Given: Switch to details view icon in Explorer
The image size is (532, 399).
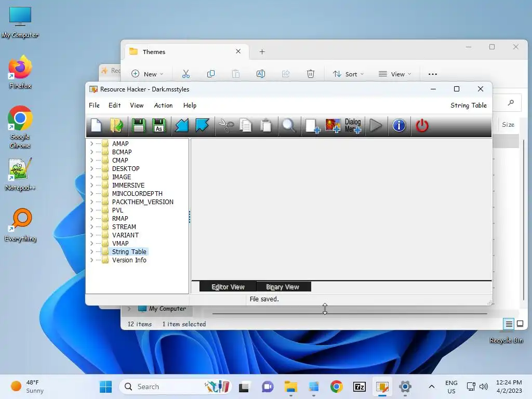Looking at the screenshot, I should coord(509,324).
